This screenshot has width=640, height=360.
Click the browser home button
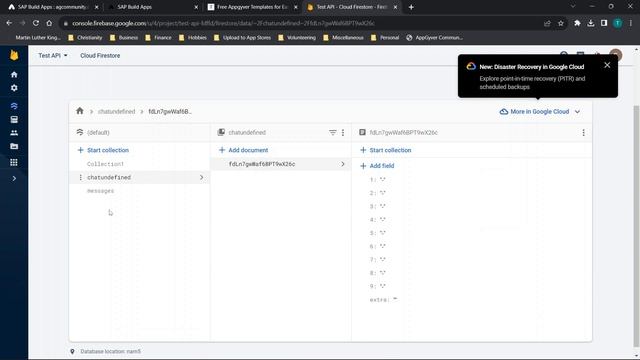(49, 23)
